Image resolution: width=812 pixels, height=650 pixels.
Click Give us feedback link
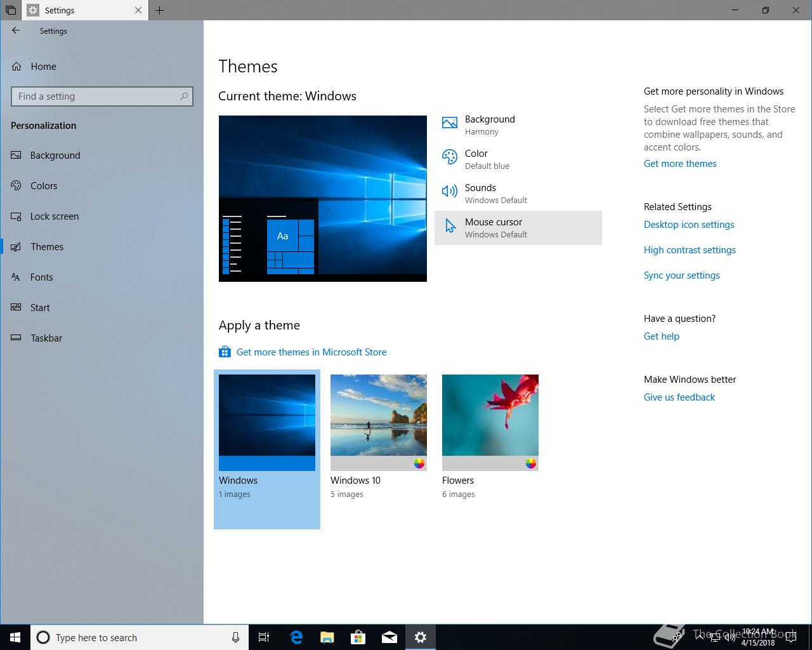coord(679,397)
